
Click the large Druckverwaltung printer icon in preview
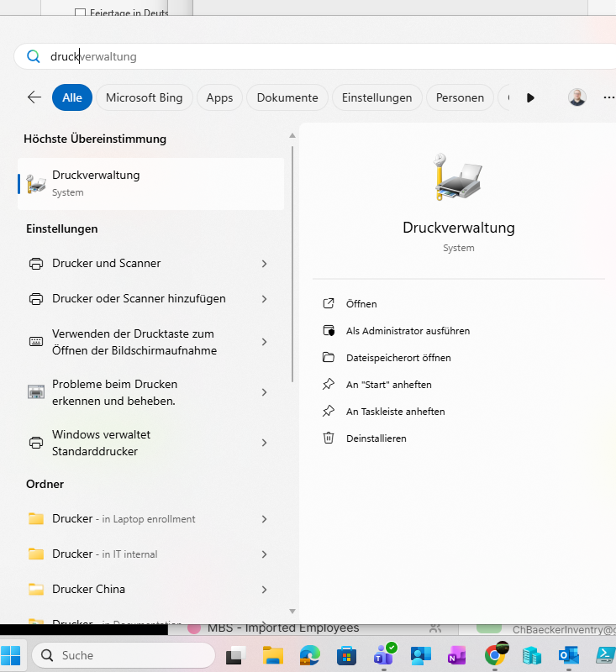[458, 176]
